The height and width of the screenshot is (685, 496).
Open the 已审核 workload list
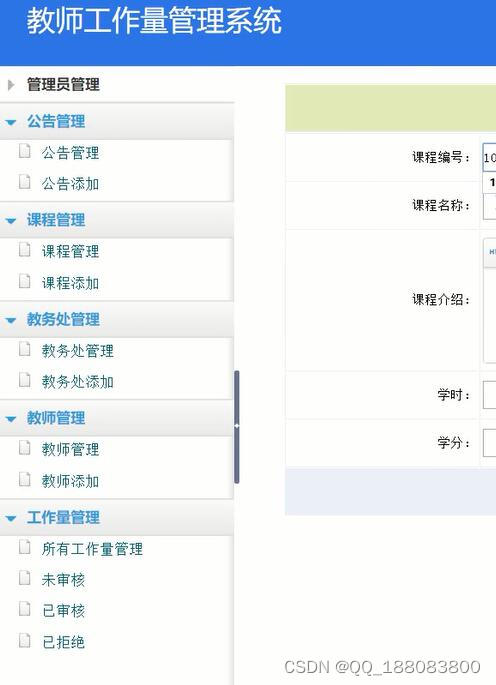click(63, 610)
